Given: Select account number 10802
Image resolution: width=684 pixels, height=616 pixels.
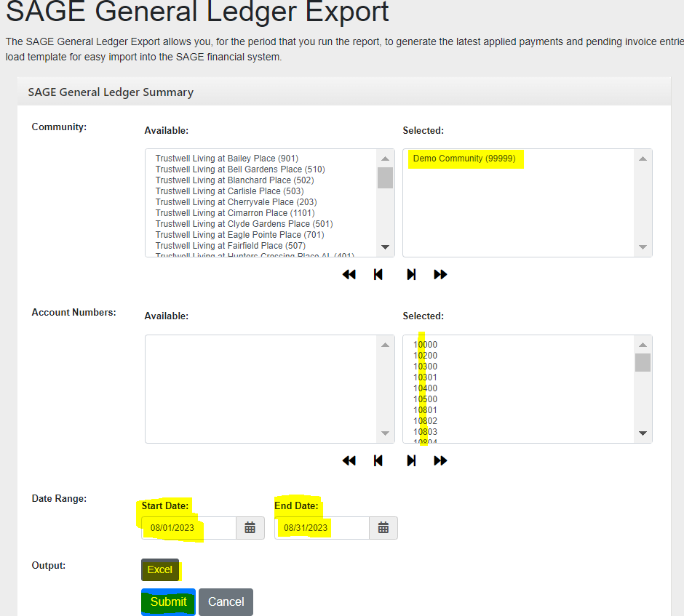Looking at the screenshot, I should coord(426,420).
